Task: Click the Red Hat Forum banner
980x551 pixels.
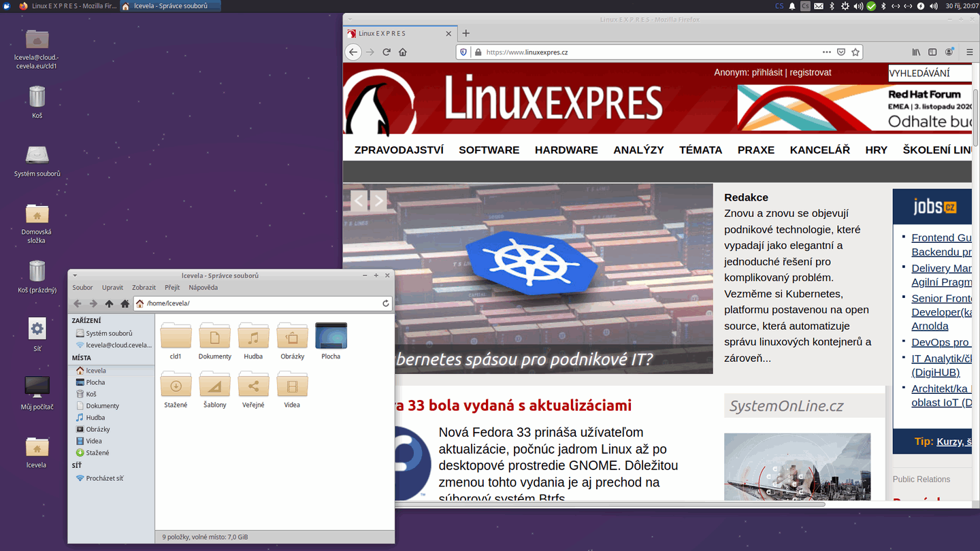Action: tap(854, 107)
